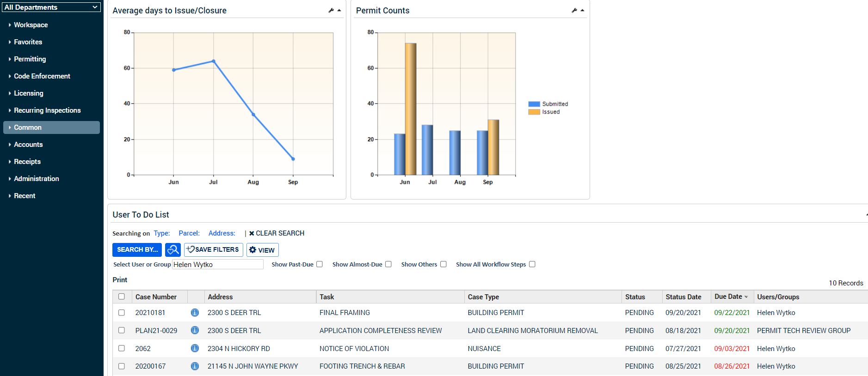Collapse the Permit Counts panel arrow
Screen dimensions: 868x376
(x=582, y=10)
